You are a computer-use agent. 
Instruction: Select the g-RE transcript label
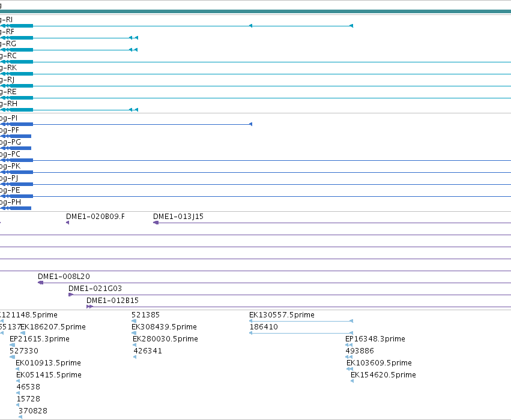click(8, 92)
